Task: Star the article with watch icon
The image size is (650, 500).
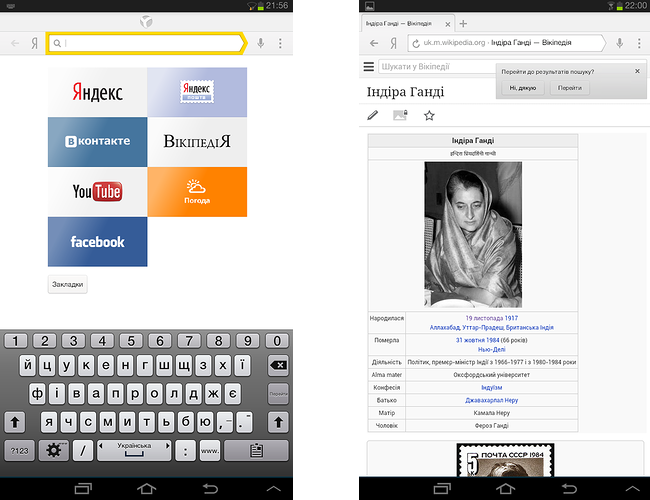Action: tap(429, 115)
